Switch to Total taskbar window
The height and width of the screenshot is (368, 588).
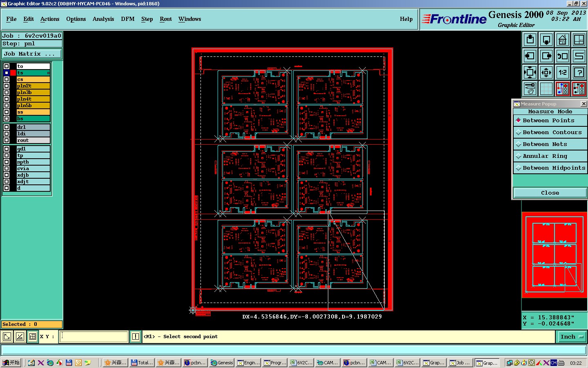coord(142,363)
